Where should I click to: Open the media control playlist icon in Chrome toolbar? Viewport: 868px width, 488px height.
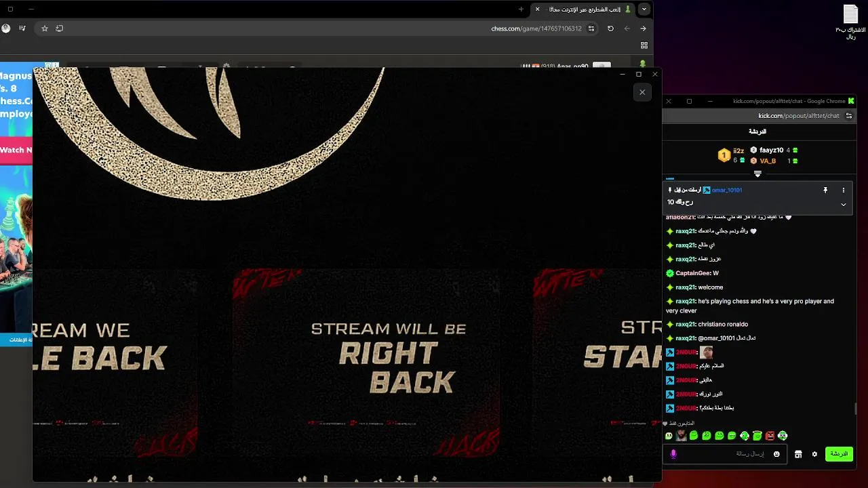pyautogui.click(x=22, y=28)
